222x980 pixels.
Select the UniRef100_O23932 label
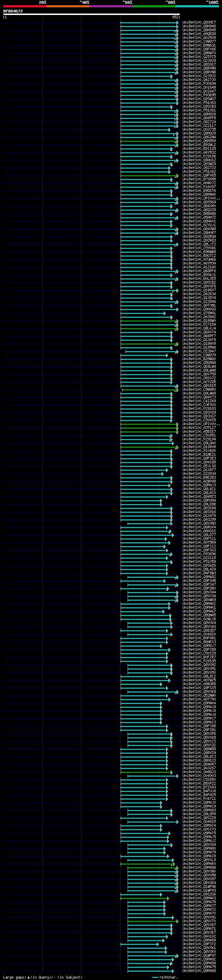coord(199,76)
